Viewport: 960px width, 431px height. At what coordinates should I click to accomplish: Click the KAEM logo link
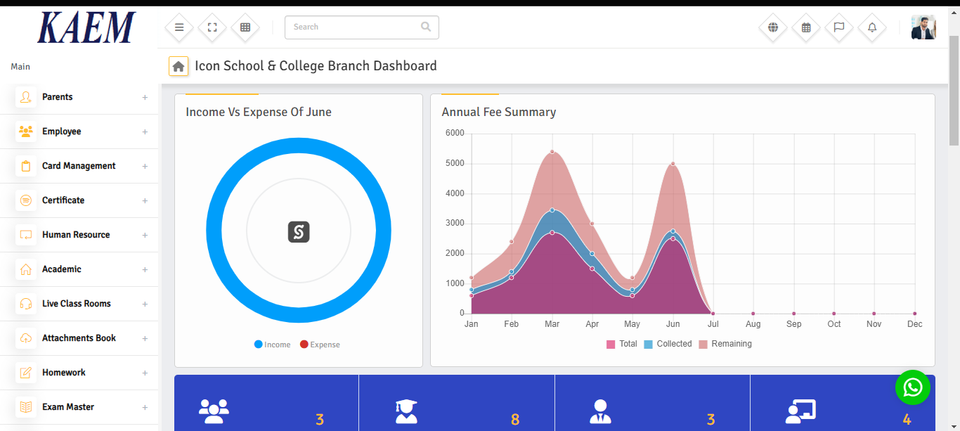point(85,28)
